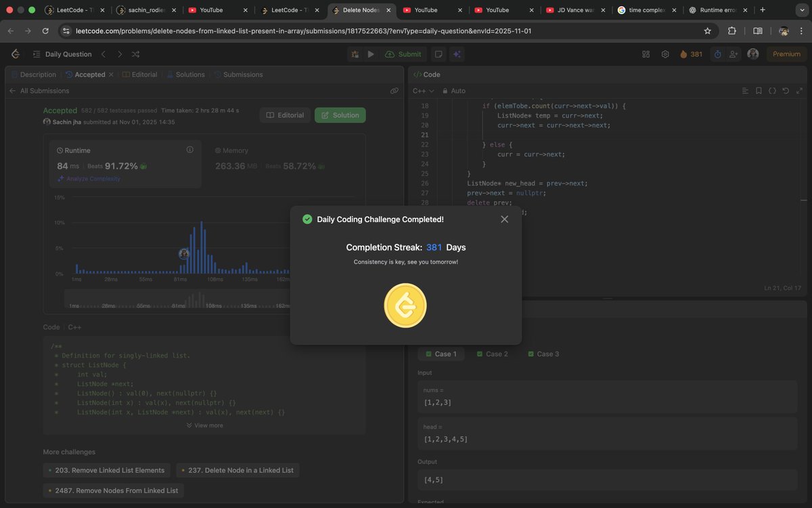This screenshot has width=812, height=508.
Task: Reset code using the undo icon
Action: [x=785, y=90]
